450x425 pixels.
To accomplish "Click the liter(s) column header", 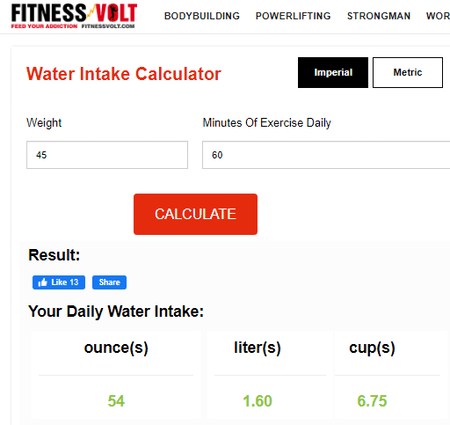I will point(257,348).
